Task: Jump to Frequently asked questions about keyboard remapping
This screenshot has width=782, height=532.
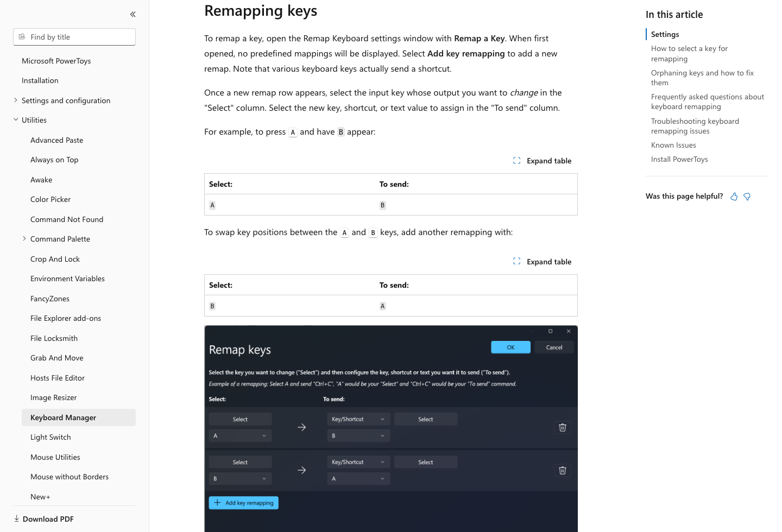Action: (708, 102)
